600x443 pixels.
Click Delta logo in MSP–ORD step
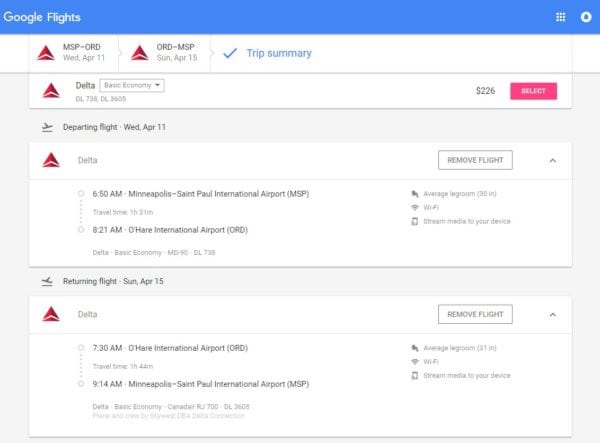(x=46, y=53)
